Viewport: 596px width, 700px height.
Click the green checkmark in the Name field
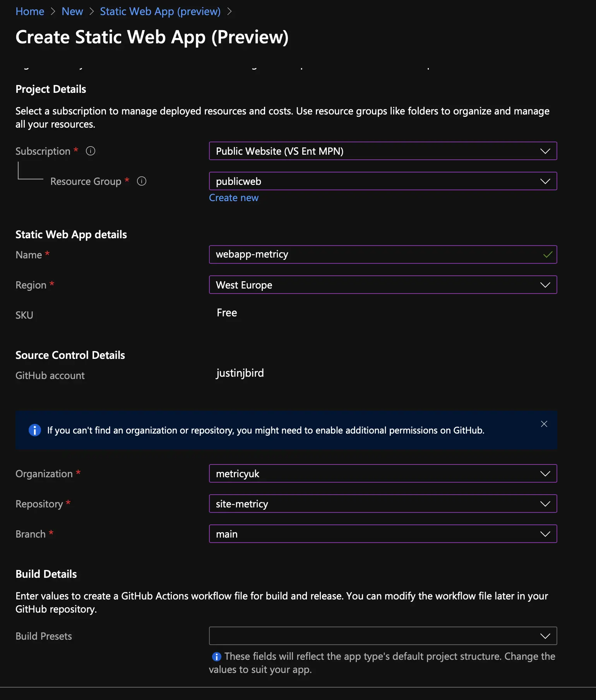(x=548, y=254)
